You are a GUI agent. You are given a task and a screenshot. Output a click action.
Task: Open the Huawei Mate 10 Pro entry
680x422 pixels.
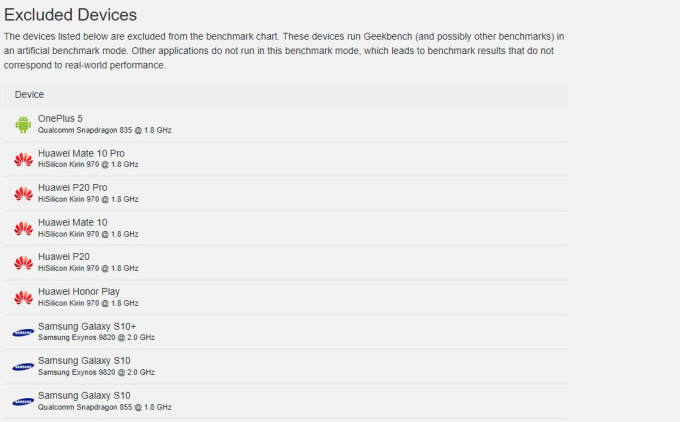(x=81, y=153)
